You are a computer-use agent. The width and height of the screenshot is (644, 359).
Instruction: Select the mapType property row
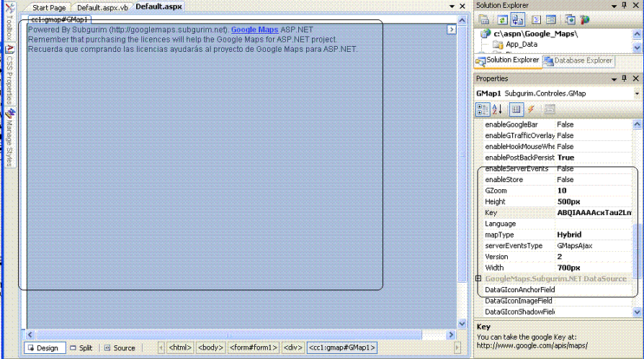(558, 235)
